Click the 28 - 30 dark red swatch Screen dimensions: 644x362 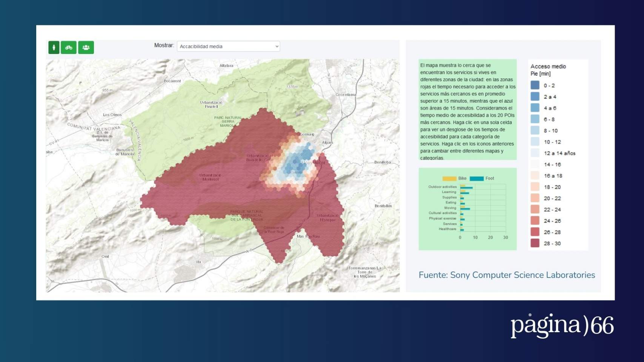[535, 243]
